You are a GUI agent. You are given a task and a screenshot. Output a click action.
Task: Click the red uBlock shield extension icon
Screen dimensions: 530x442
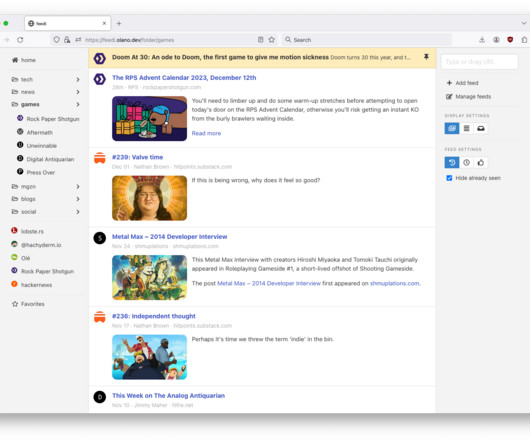510,40
